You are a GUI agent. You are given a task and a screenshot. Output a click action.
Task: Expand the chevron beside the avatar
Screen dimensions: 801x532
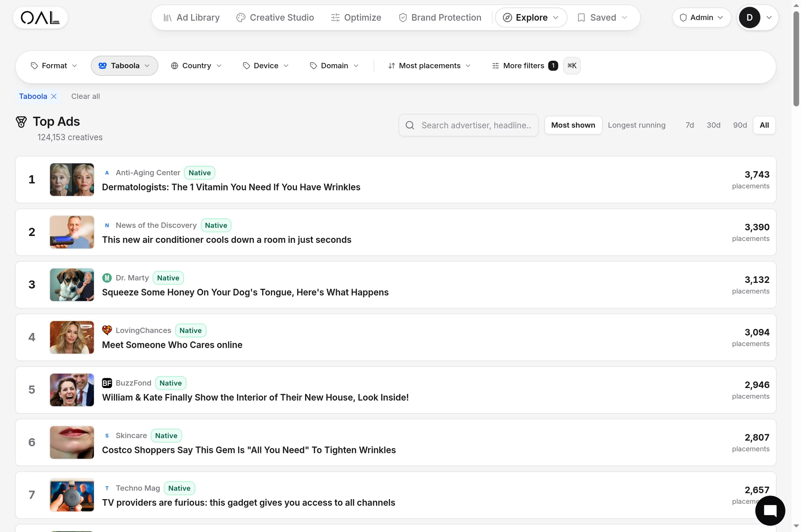pyautogui.click(x=769, y=18)
